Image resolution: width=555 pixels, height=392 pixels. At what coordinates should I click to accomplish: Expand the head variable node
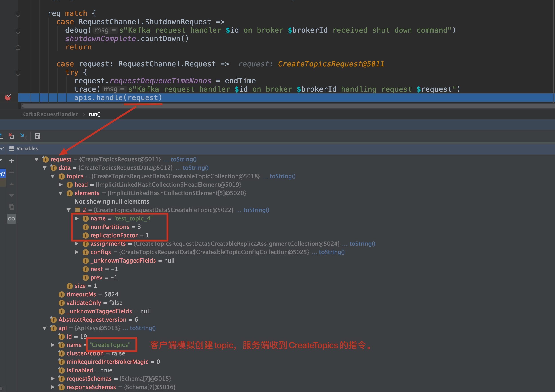click(x=61, y=185)
